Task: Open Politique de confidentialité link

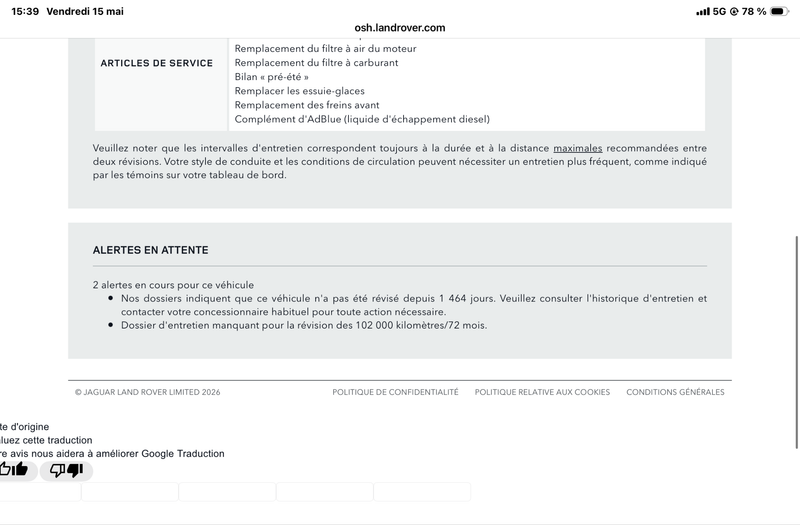Action: pos(395,392)
